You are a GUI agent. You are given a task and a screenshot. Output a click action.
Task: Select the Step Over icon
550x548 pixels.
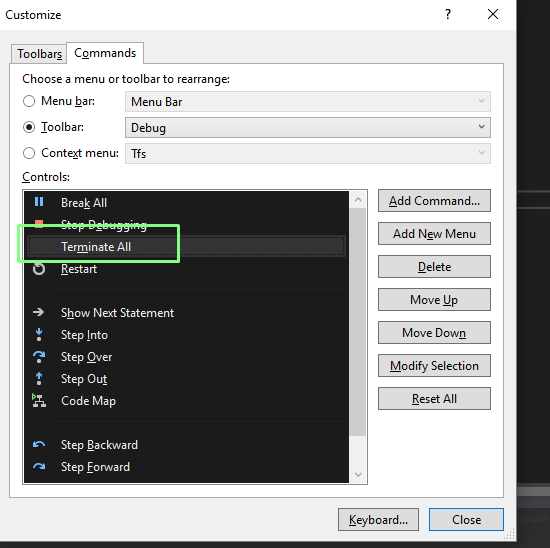(39, 357)
